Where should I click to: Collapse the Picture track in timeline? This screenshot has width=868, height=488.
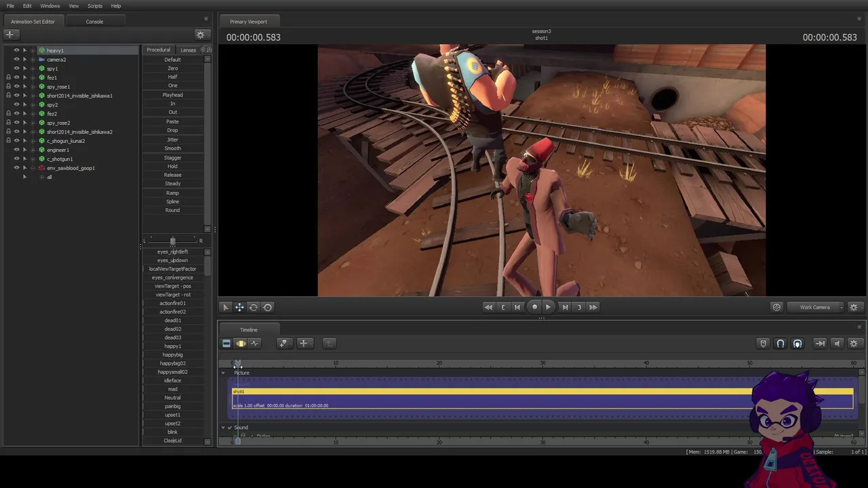(x=223, y=373)
